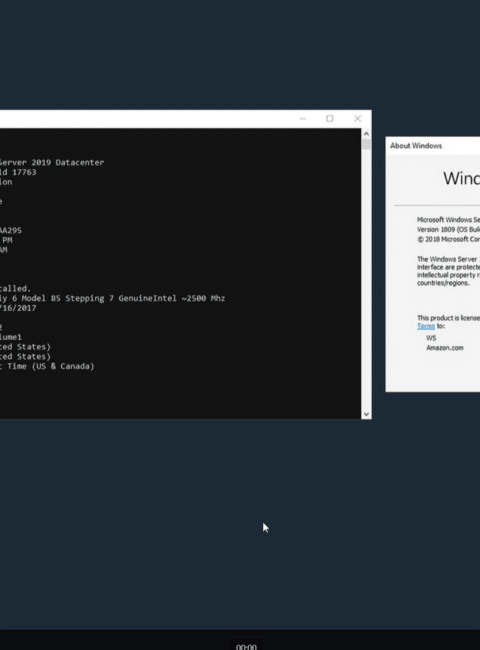480x650 pixels.
Task: Click the console scrollbar up arrow
Action: pos(366,134)
